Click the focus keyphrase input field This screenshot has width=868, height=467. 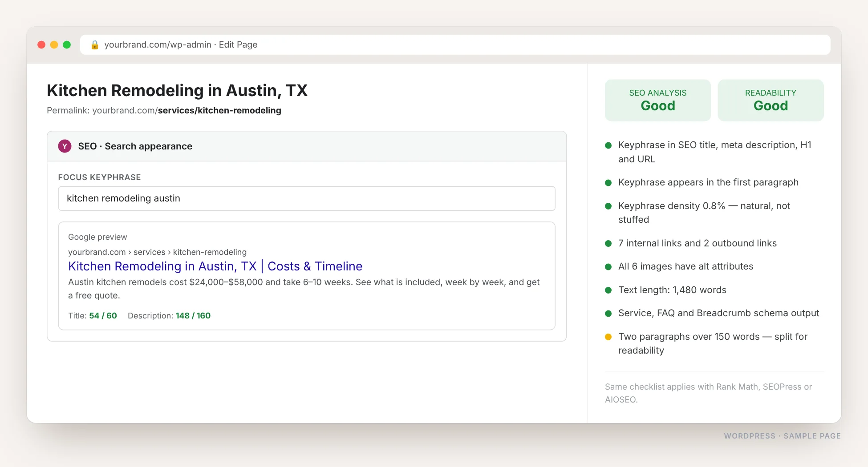pyautogui.click(x=307, y=198)
